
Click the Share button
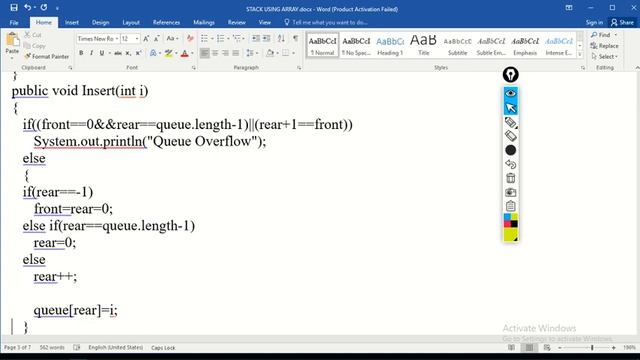(x=622, y=22)
